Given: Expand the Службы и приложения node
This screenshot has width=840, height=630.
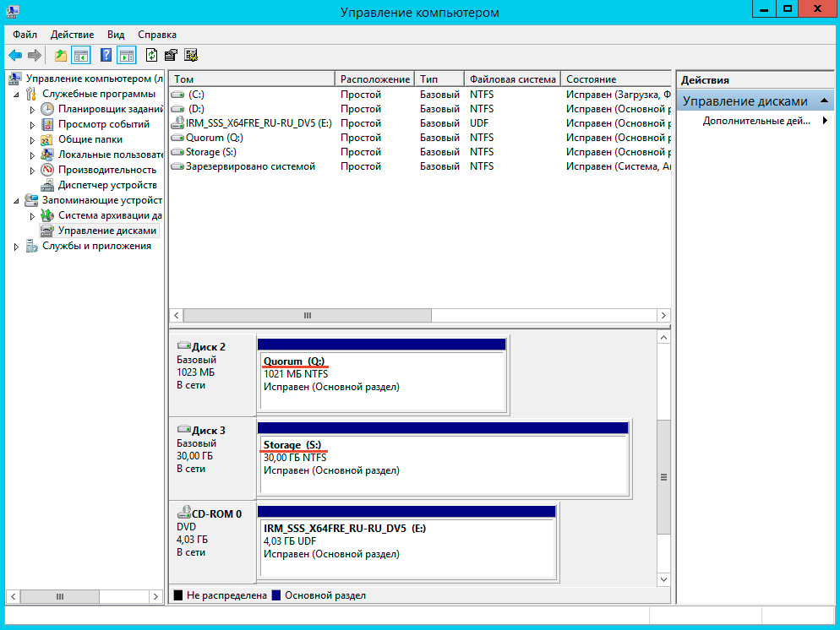Looking at the screenshot, I should pyautogui.click(x=17, y=247).
